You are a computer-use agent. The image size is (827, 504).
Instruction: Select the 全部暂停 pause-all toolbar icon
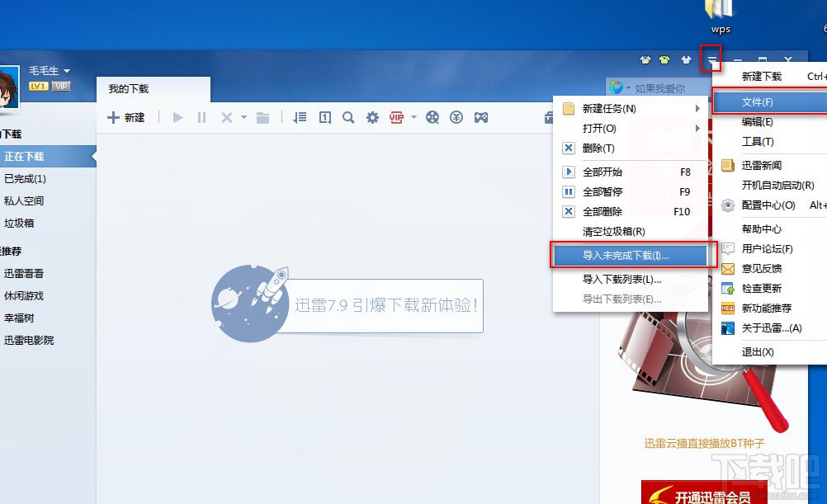pos(201,117)
